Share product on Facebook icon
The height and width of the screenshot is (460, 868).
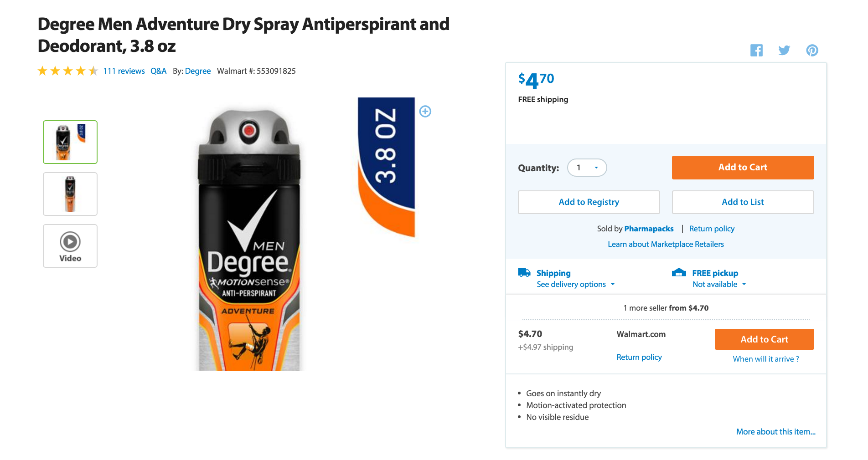(756, 50)
